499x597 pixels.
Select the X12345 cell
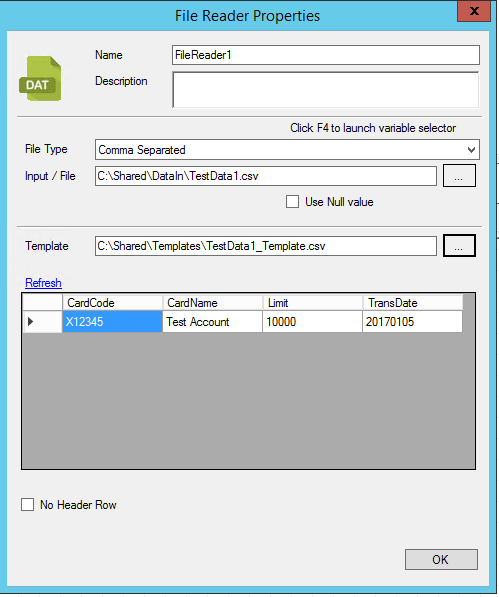pyautogui.click(x=112, y=322)
